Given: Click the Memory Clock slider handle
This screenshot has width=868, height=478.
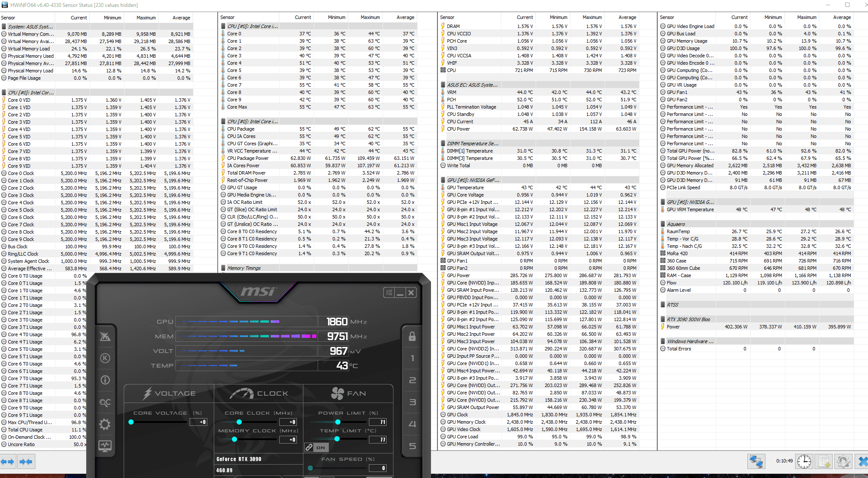Looking at the screenshot, I should tap(234, 439).
